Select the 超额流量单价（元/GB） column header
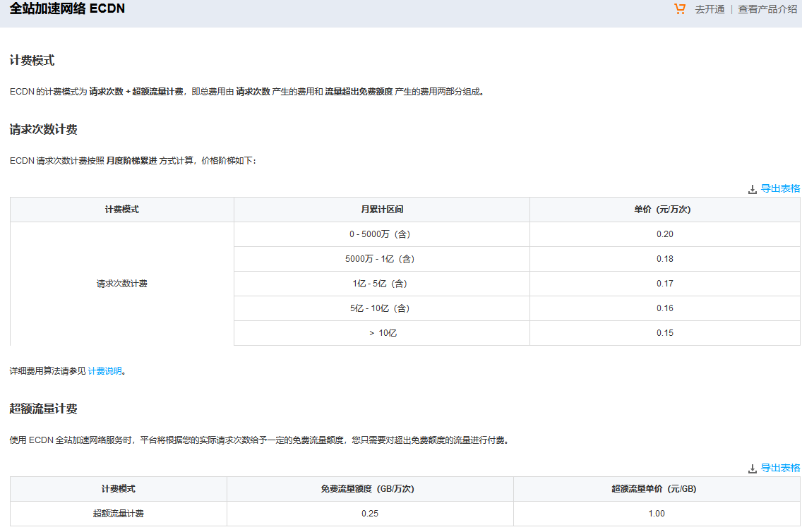802x532 pixels. click(657, 489)
